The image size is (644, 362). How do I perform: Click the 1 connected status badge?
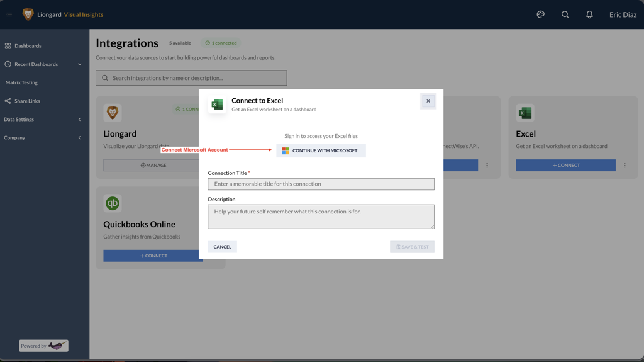[x=221, y=43]
